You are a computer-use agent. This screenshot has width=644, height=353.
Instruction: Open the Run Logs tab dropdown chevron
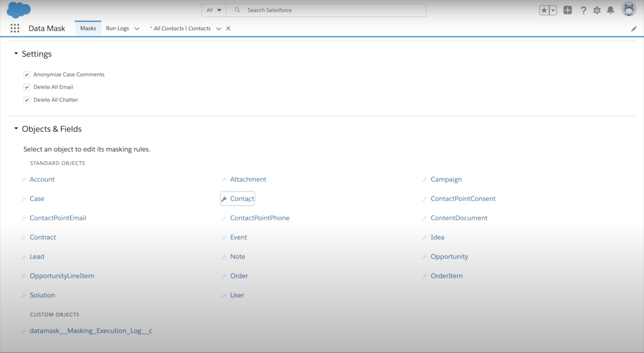coord(137,29)
